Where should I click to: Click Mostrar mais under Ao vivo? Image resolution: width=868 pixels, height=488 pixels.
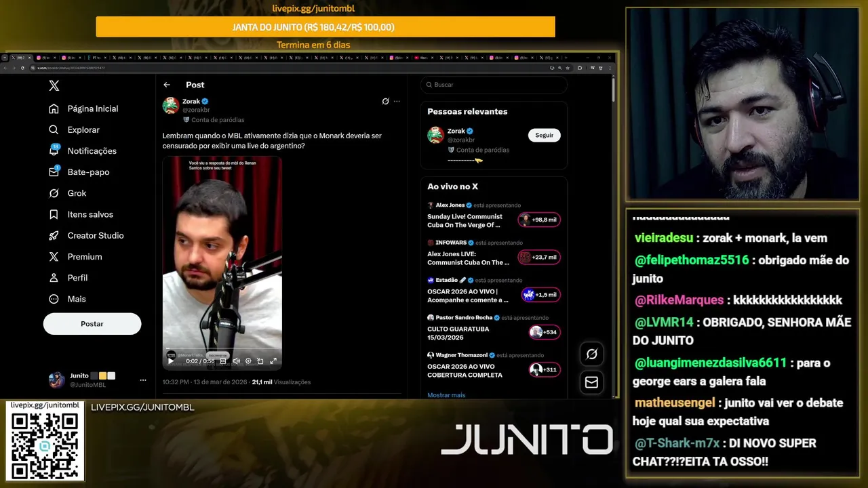point(446,395)
